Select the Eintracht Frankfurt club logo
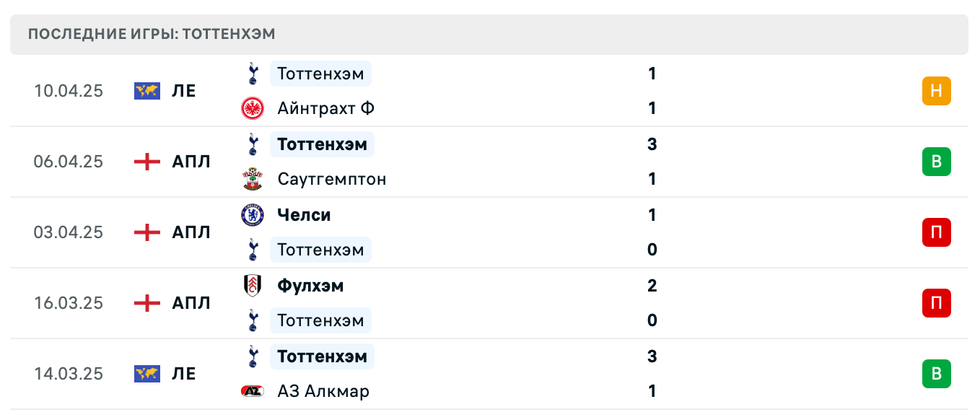 (253, 108)
